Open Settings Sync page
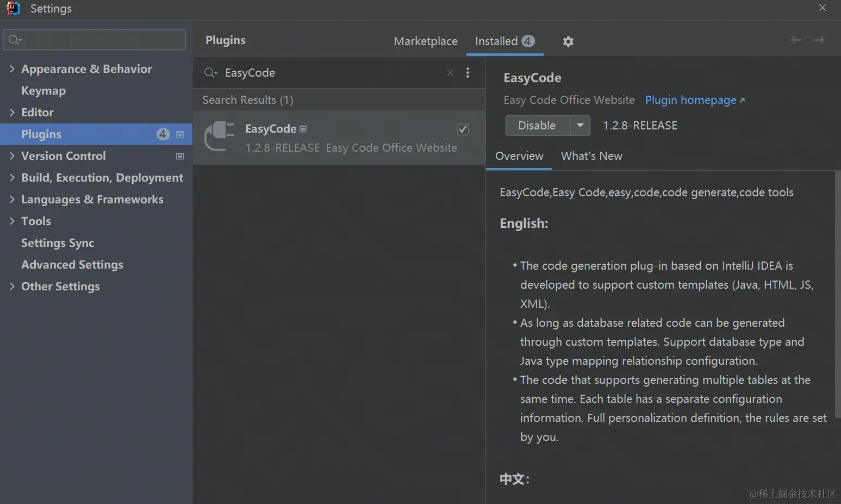841x504 pixels. 58,243
